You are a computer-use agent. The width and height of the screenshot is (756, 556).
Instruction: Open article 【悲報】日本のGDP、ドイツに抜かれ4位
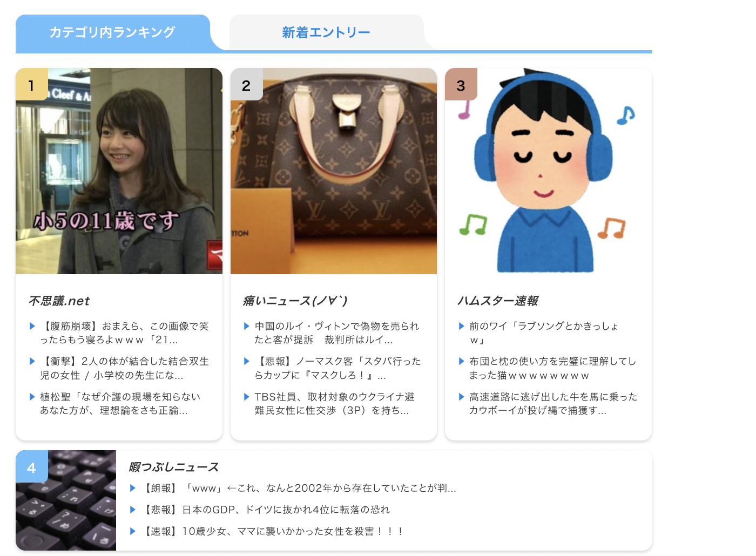tap(265, 510)
